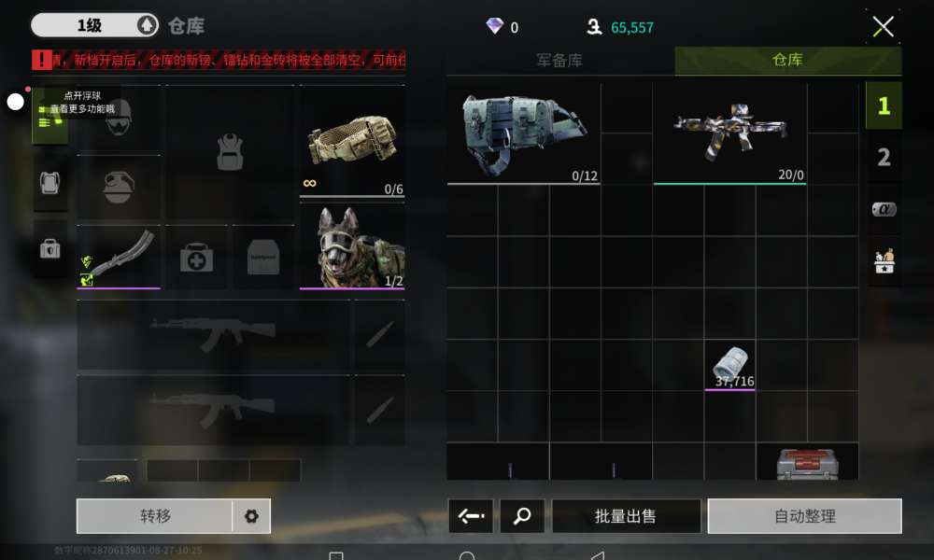Viewport: 934px width, 560px height.
Task: Open transfer settings gear icon
Action: coord(251,516)
